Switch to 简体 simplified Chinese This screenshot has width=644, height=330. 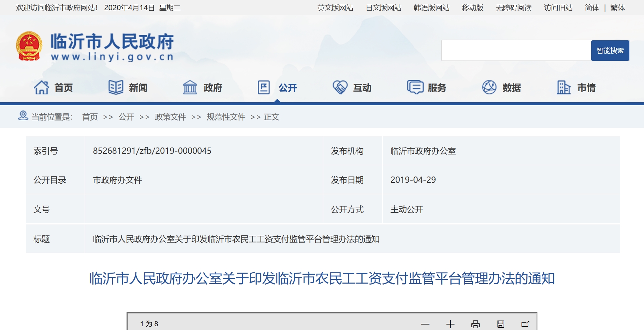pyautogui.click(x=592, y=8)
